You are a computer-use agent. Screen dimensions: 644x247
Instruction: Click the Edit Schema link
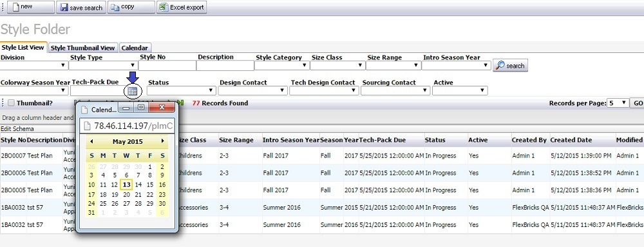point(17,128)
